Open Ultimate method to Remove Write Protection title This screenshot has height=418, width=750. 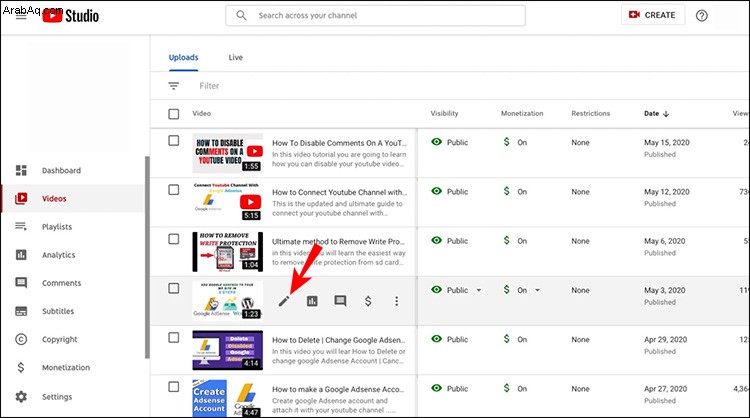(339, 242)
